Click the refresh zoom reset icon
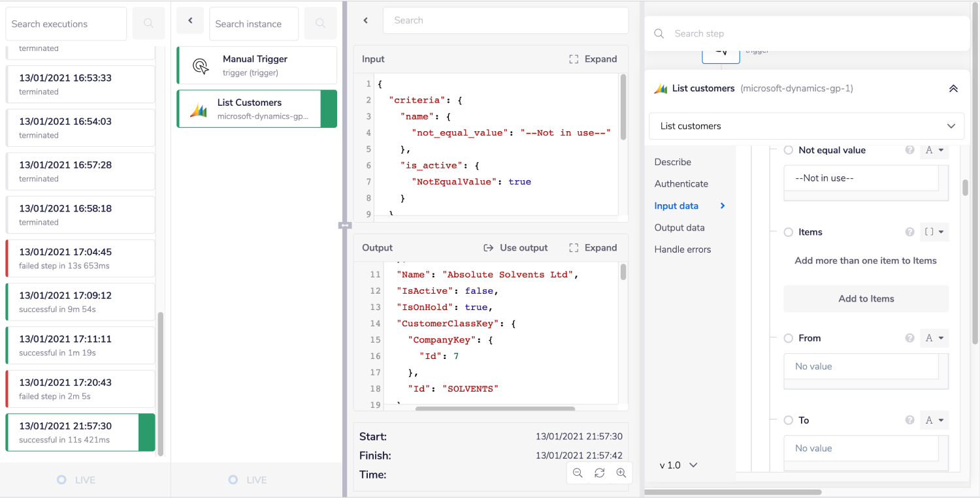Viewport: 980px width, 498px height. click(599, 473)
